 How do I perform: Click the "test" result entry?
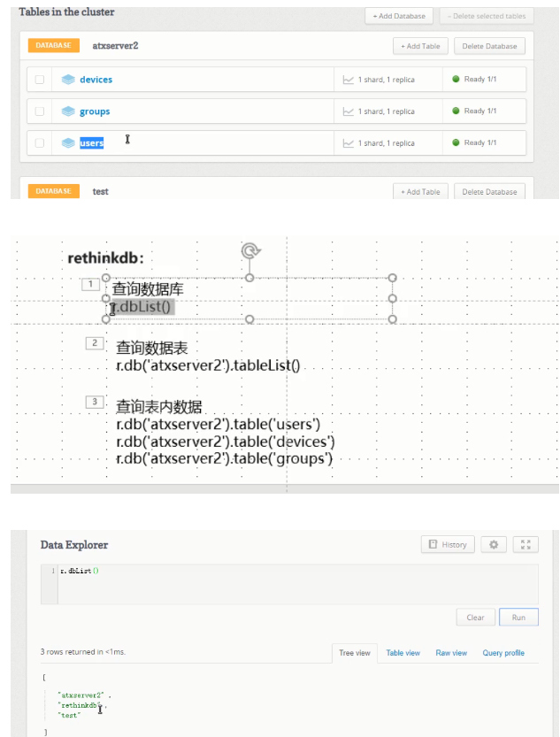(69, 715)
